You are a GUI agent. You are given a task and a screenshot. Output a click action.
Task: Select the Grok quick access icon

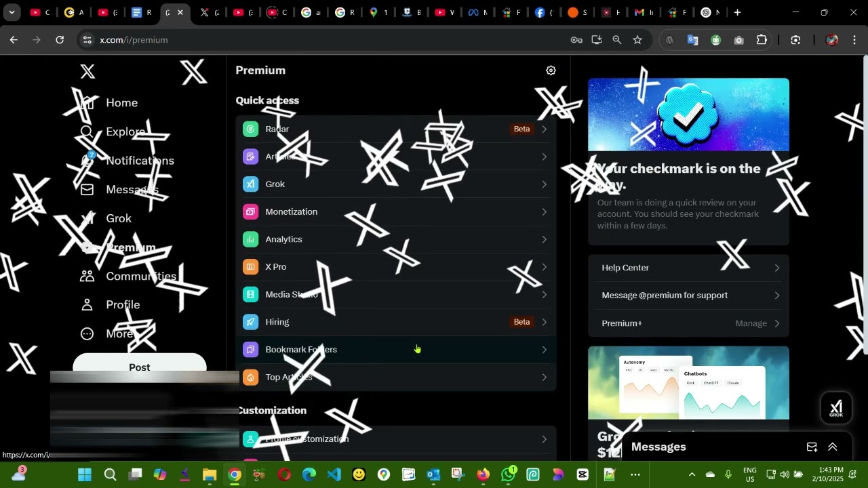click(x=251, y=184)
